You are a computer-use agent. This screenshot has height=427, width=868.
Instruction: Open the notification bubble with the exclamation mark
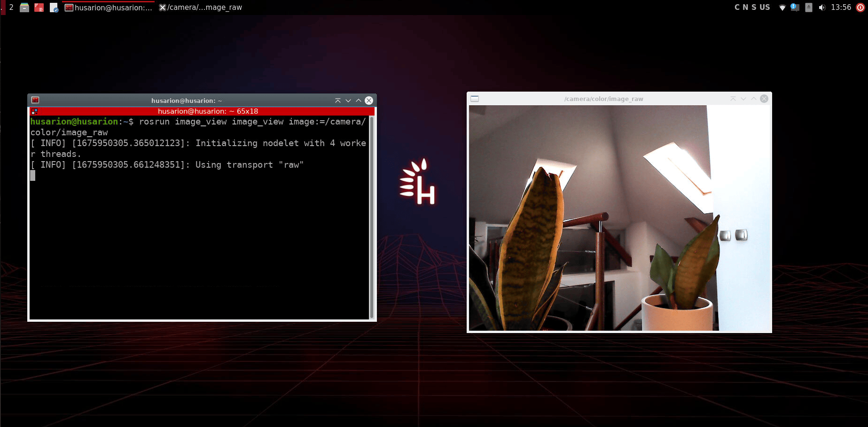point(795,8)
